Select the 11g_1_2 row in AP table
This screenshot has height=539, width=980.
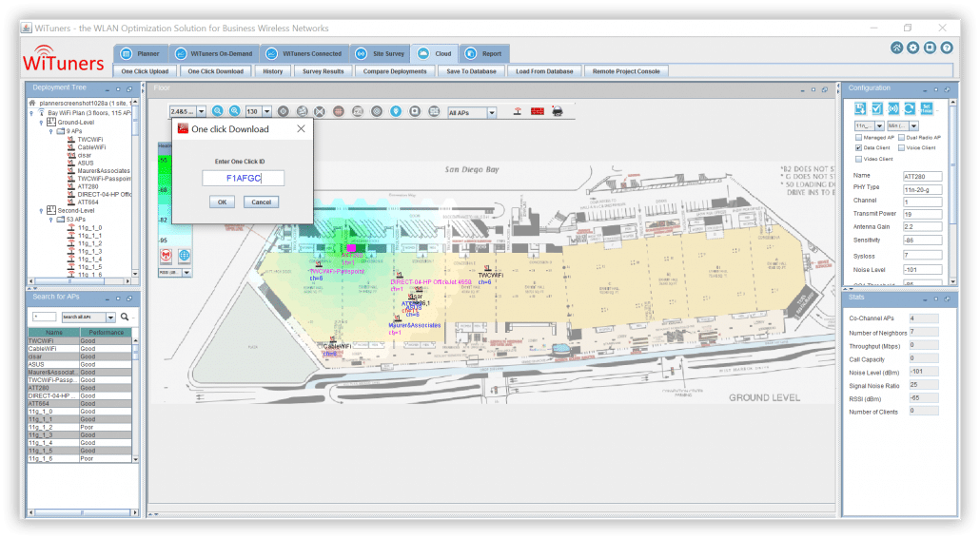(x=79, y=427)
